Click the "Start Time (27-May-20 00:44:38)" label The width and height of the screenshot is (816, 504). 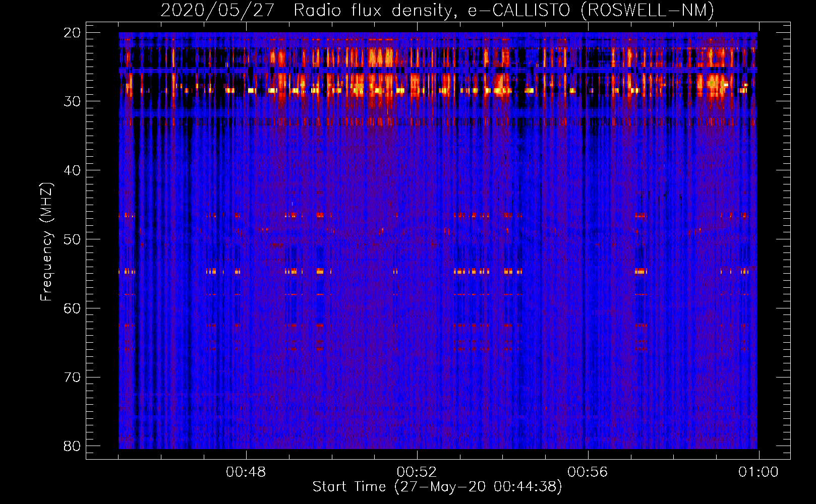437,487
